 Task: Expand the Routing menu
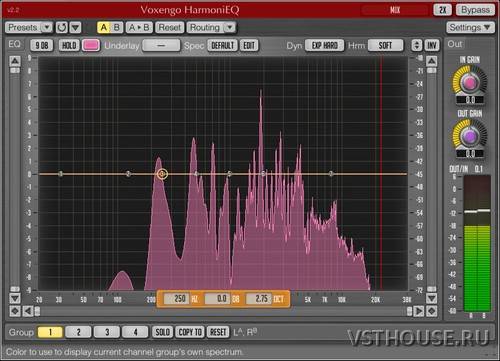click(x=211, y=27)
